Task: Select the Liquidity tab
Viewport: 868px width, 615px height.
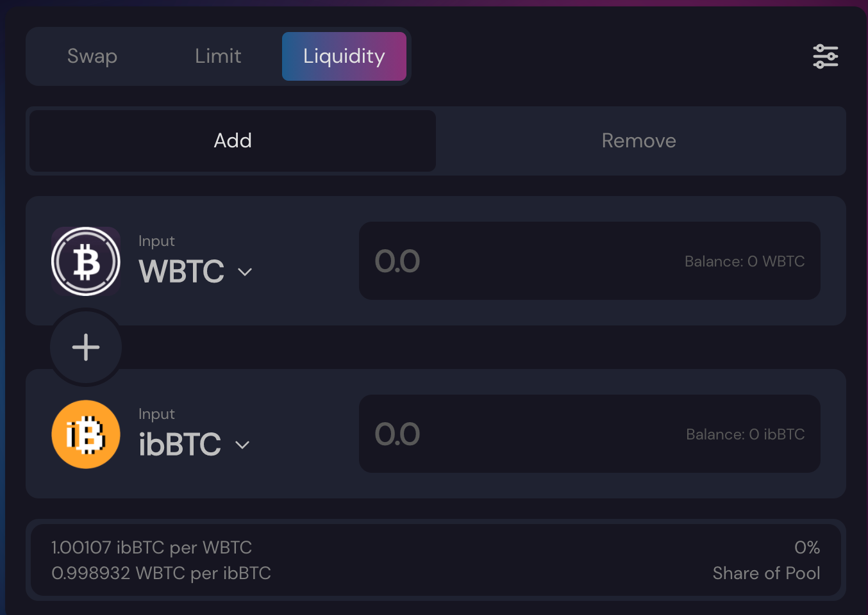Action: 344,56
